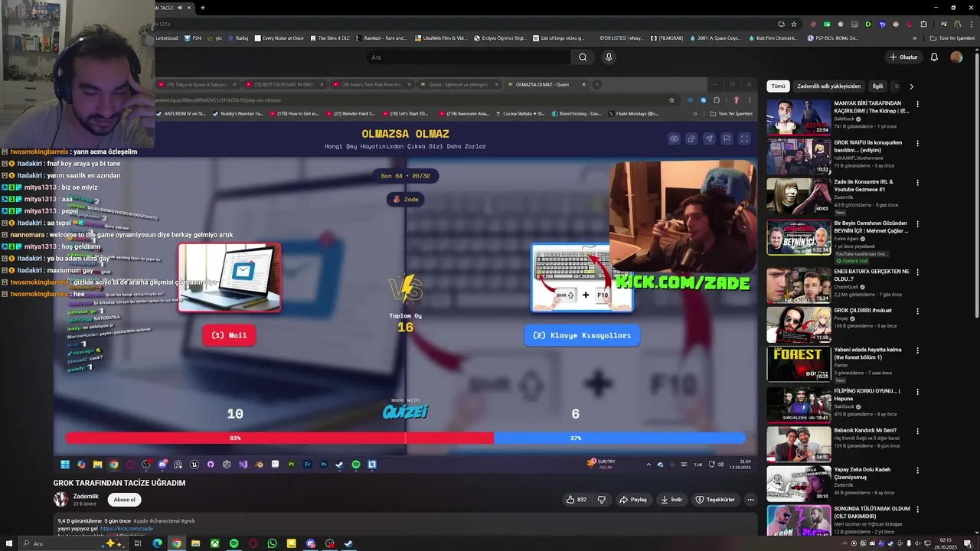Image resolution: width=980 pixels, height=551 pixels.
Task: Open the GROK WAIFU ile konuşurken thumbnail
Action: point(799,157)
